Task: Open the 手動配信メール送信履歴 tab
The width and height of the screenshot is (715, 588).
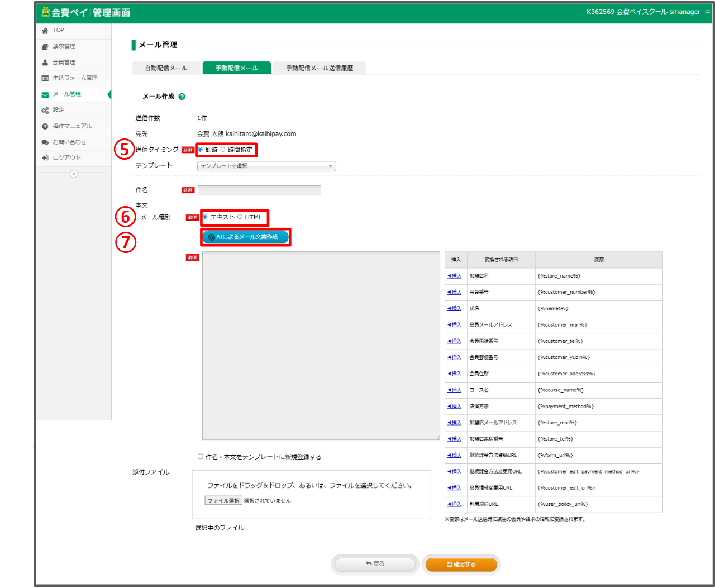Action: (320, 68)
